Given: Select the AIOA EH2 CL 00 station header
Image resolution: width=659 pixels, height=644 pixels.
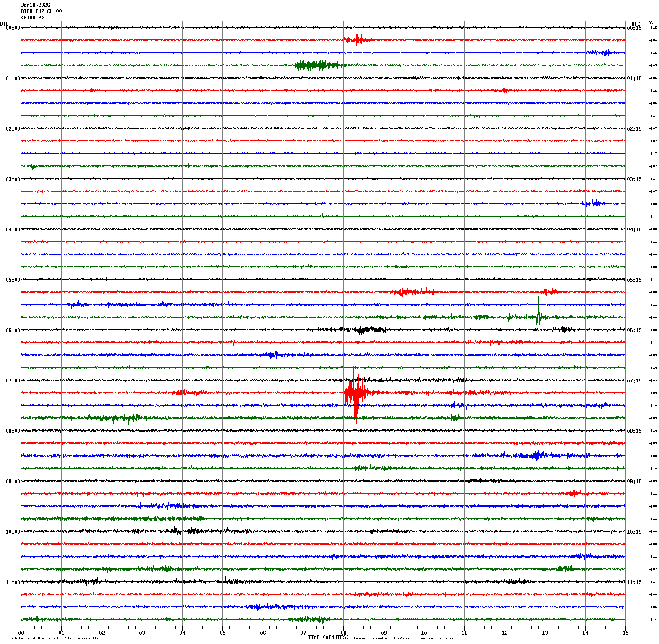Looking at the screenshot, I should pos(41,11).
